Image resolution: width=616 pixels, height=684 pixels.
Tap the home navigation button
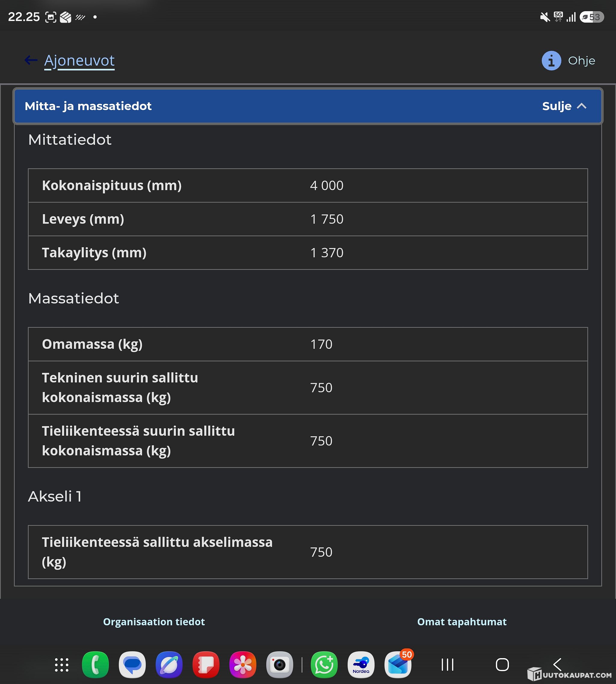pos(502,665)
